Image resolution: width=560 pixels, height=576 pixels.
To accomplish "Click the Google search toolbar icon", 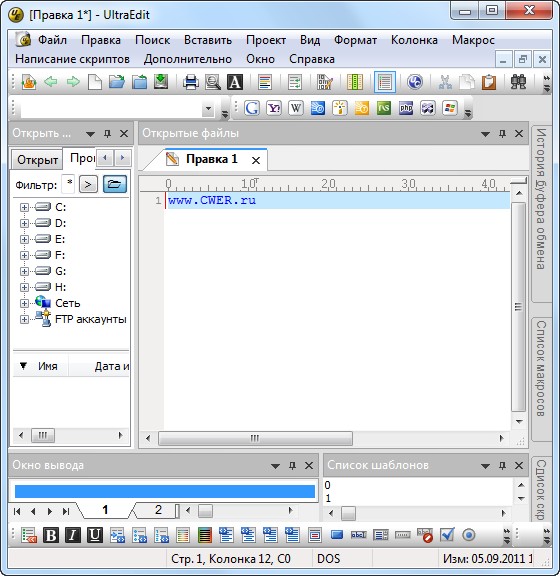I will (x=252, y=108).
